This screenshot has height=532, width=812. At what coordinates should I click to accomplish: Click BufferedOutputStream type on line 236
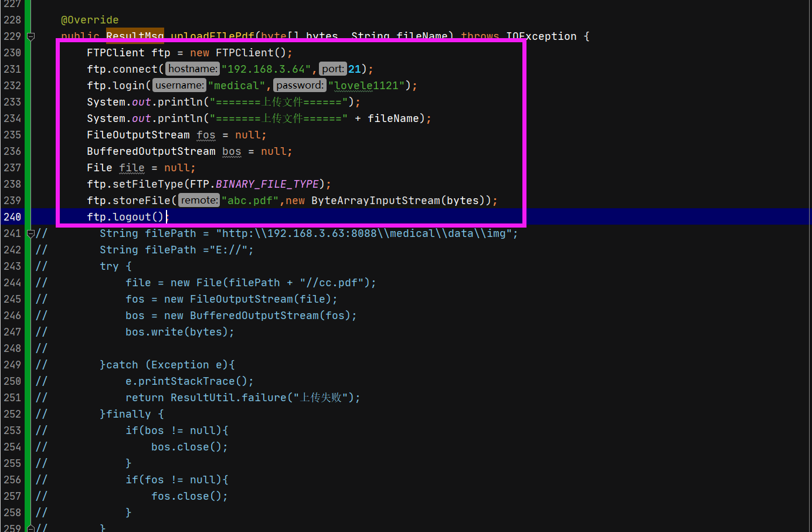click(151, 151)
